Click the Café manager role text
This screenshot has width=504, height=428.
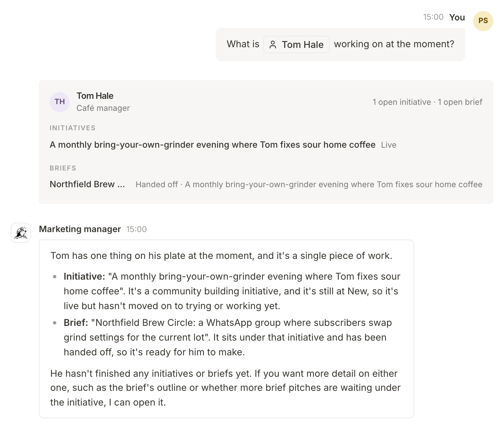click(103, 108)
